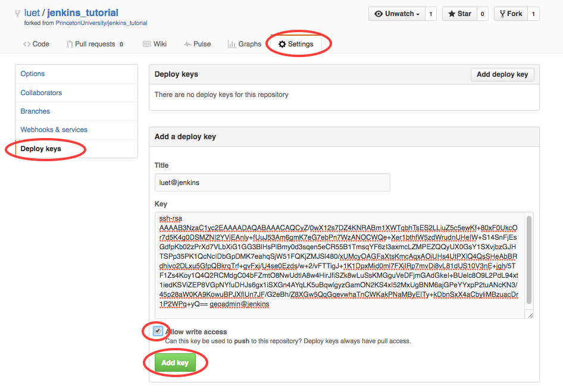This screenshot has width=563, height=392.
Task: Select the Settings tab
Action: click(296, 44)
